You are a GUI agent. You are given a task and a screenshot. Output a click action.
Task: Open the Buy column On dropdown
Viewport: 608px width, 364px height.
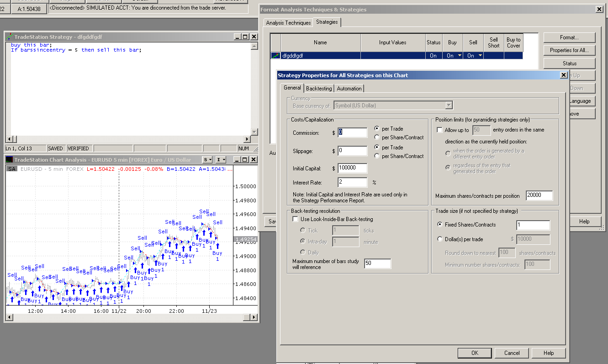coord(459,56)
